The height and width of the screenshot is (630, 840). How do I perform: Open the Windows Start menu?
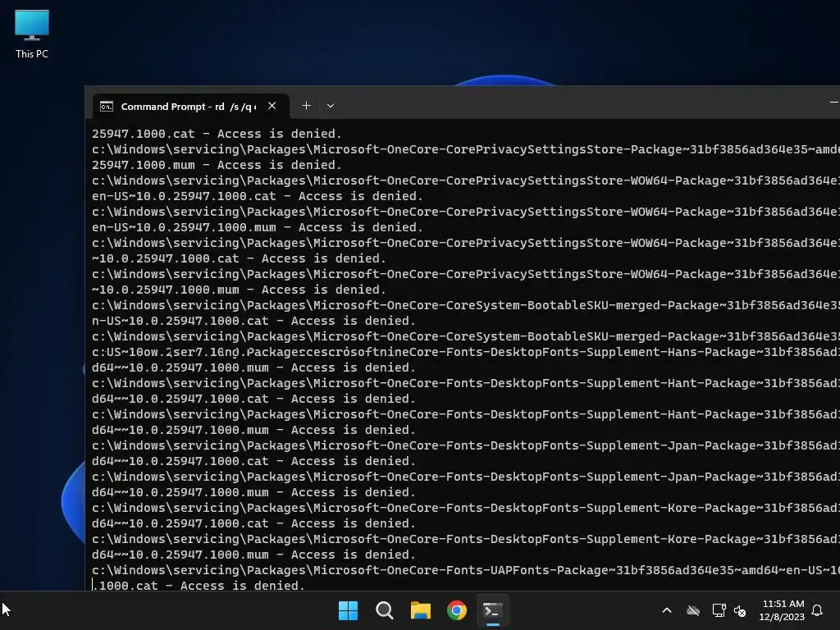pos(348,610)
